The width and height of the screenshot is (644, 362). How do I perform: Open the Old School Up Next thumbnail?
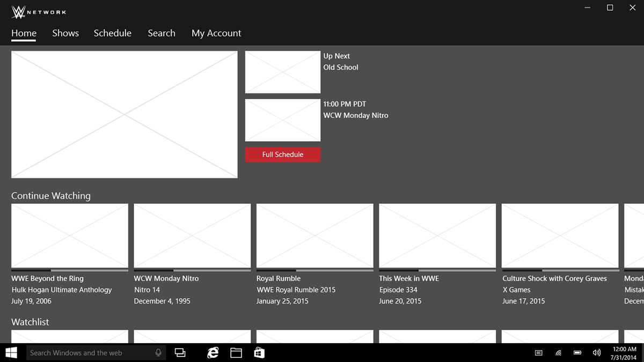click(283, 72)
